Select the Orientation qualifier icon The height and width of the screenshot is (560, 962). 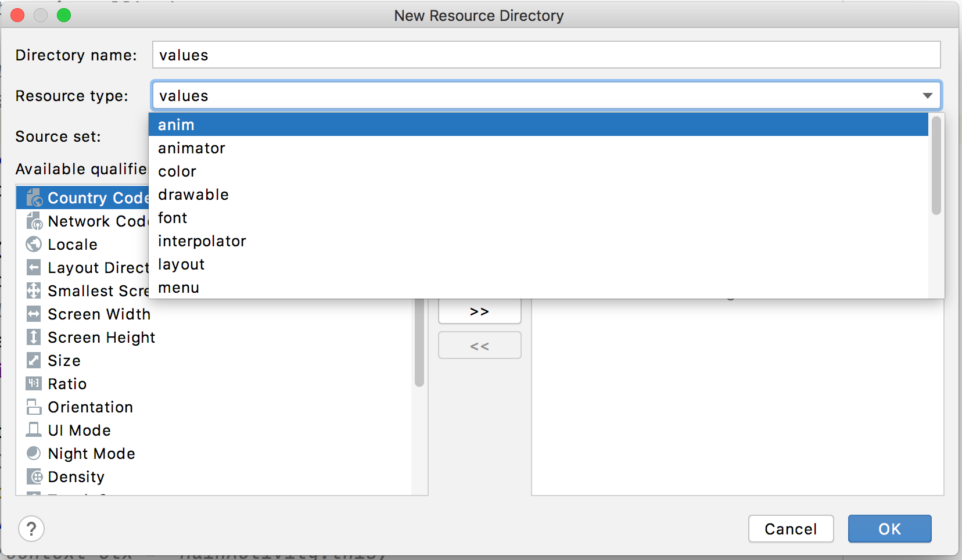(x=34, y=407)
